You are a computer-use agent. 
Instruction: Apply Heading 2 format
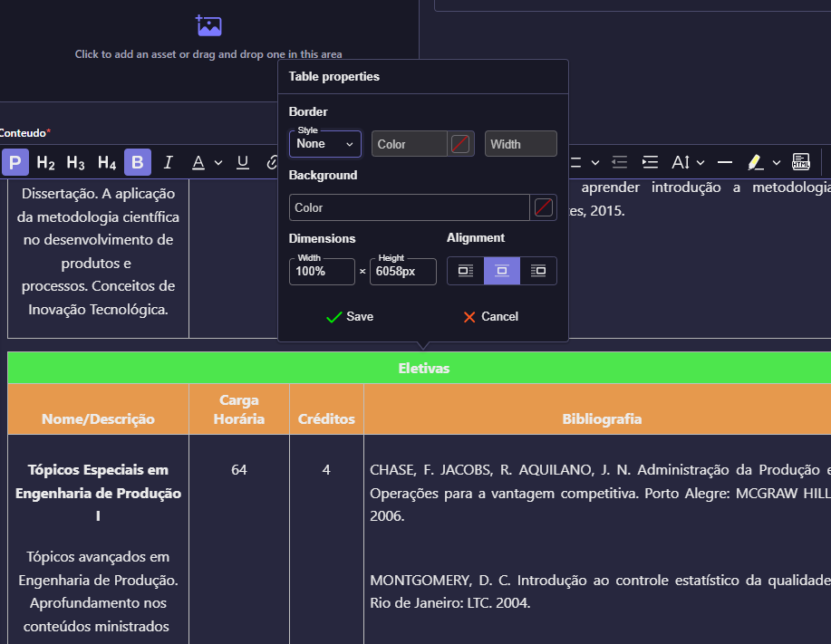tap(45, 162)
